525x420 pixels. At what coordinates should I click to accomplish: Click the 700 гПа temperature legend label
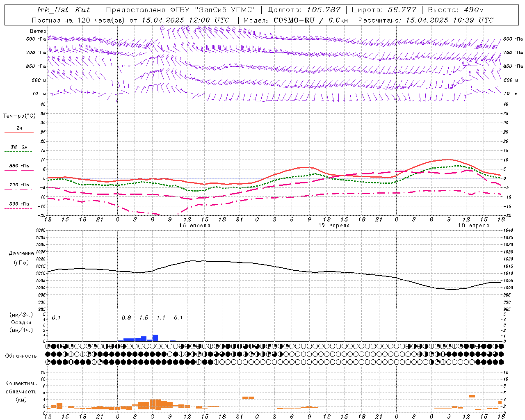(19, 185)
